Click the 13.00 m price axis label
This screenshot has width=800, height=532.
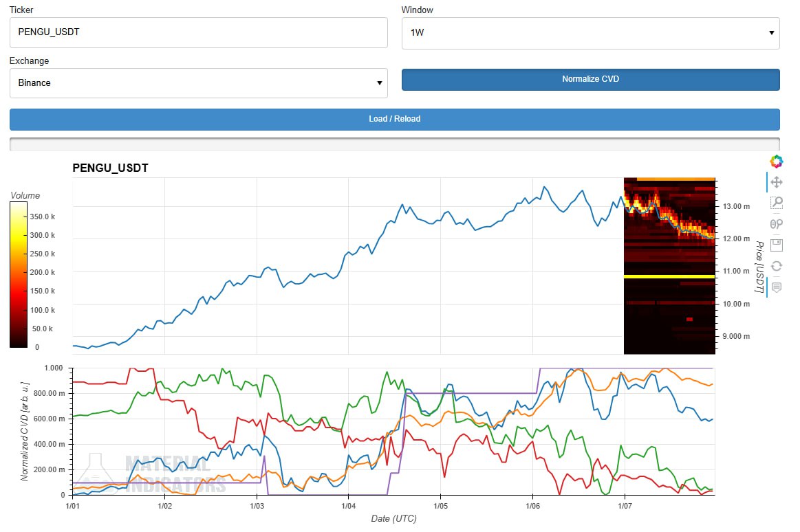736,206
